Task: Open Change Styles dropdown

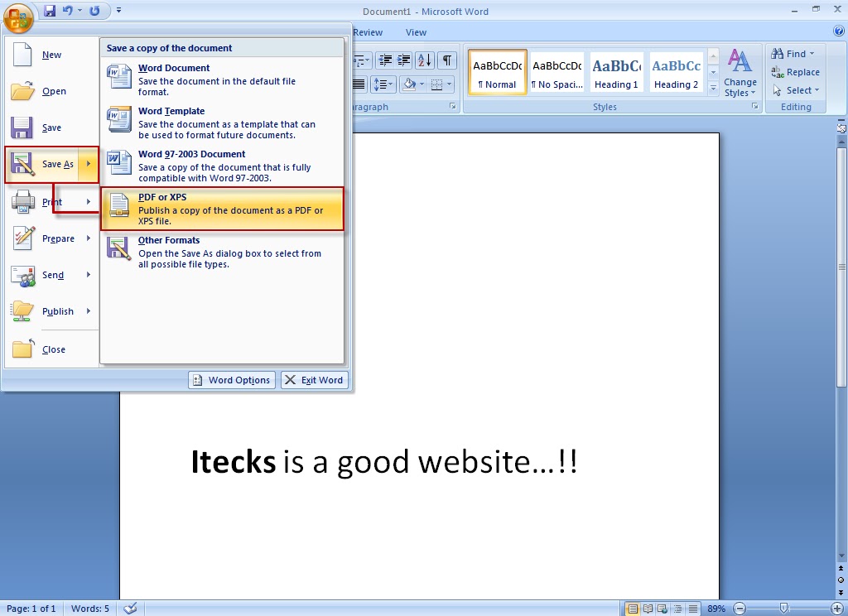Action: [740, 73]
